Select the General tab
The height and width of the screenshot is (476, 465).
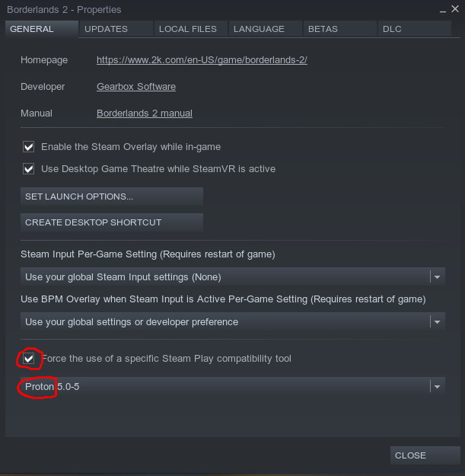pos(32,29)
